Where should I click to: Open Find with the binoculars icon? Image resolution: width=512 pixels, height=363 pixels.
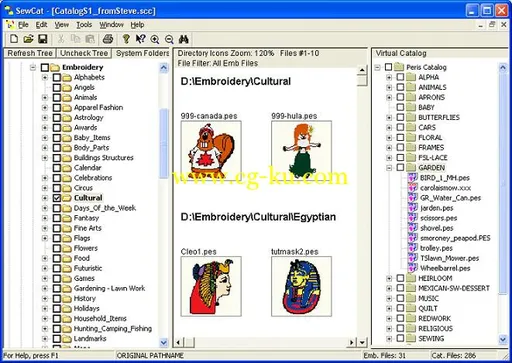click(x=184, y=39)
